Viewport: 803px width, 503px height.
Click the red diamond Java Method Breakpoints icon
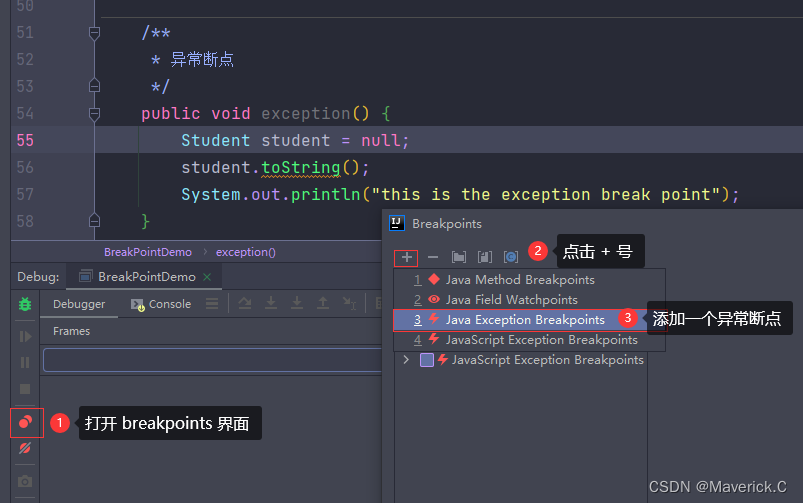point(434,279)
